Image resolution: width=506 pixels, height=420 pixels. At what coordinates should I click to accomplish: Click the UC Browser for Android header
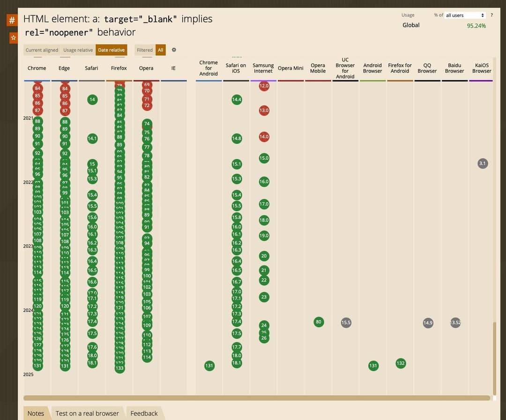[345, 68]
